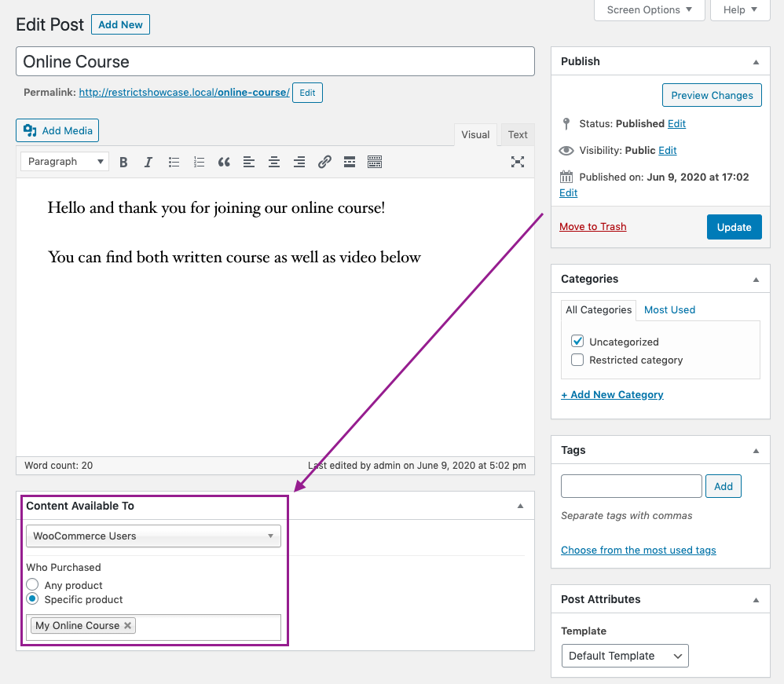
Task: Switch to the Text editor tab
Action: point(518,134)
